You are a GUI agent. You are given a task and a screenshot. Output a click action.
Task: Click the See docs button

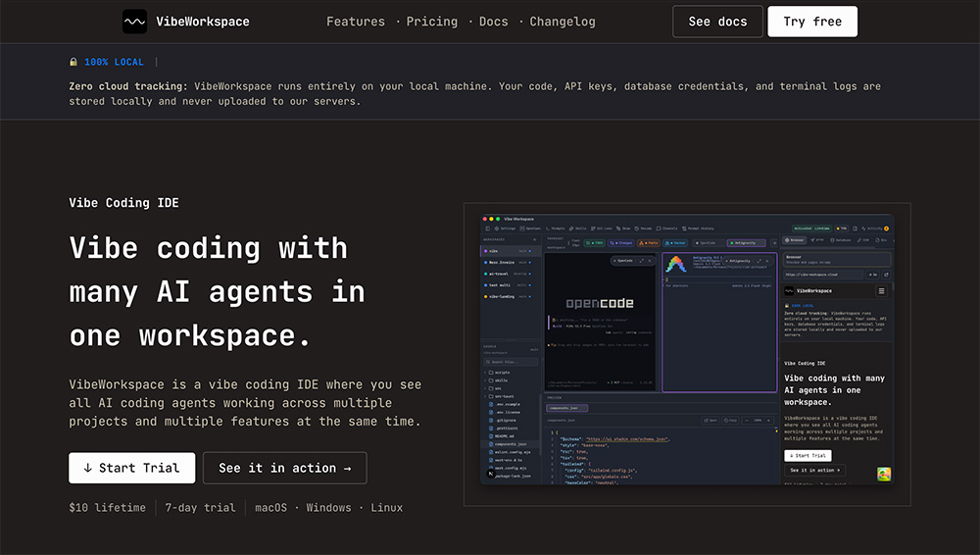click(717, 22)
